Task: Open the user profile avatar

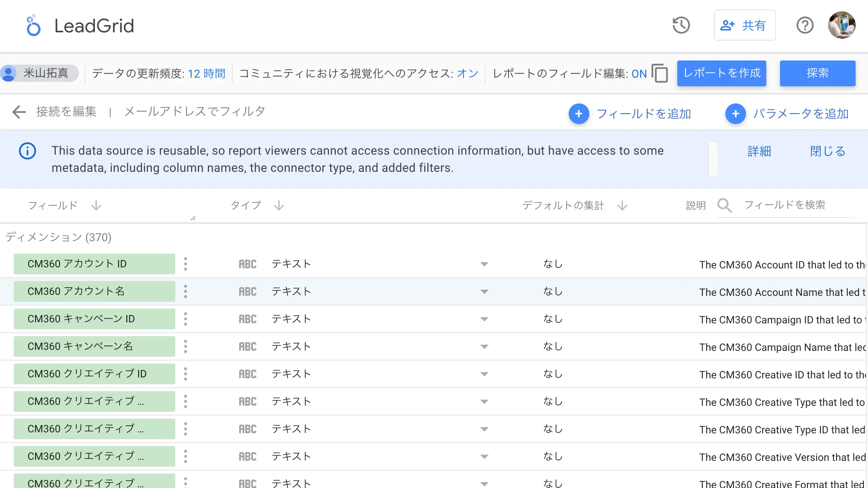Action: (842, 25)
